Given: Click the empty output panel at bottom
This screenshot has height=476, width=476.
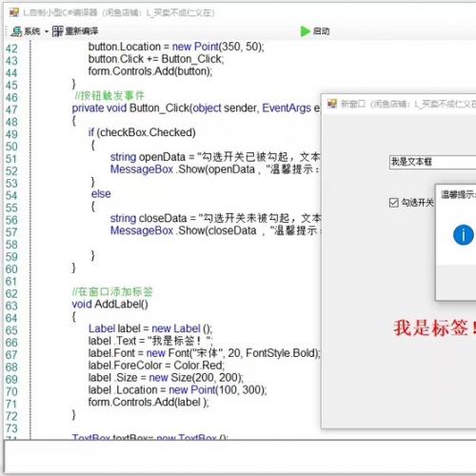Looking at the screenshot, I should 240,456.
